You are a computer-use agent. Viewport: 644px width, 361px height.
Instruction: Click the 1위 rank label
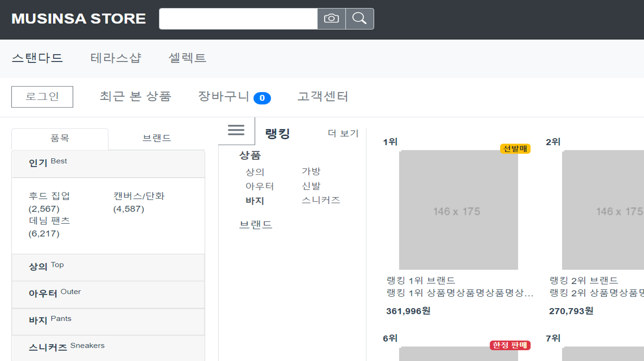click(390, 142)
